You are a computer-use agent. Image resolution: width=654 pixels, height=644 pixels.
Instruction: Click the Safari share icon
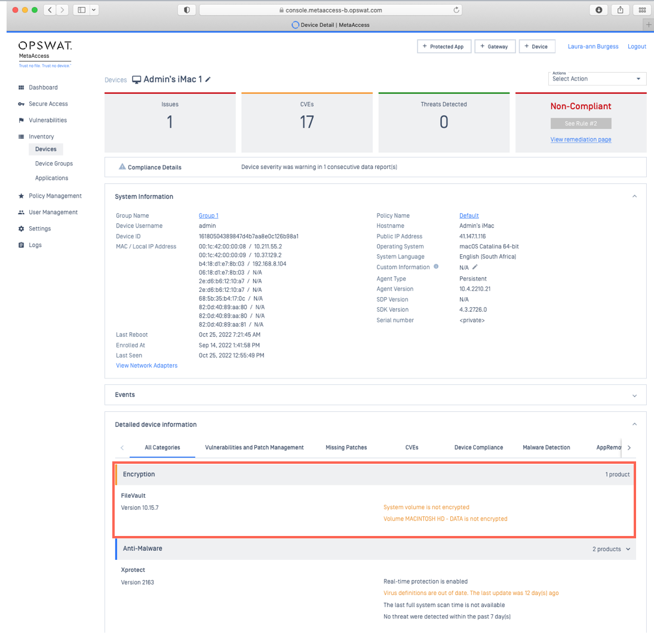620,10
